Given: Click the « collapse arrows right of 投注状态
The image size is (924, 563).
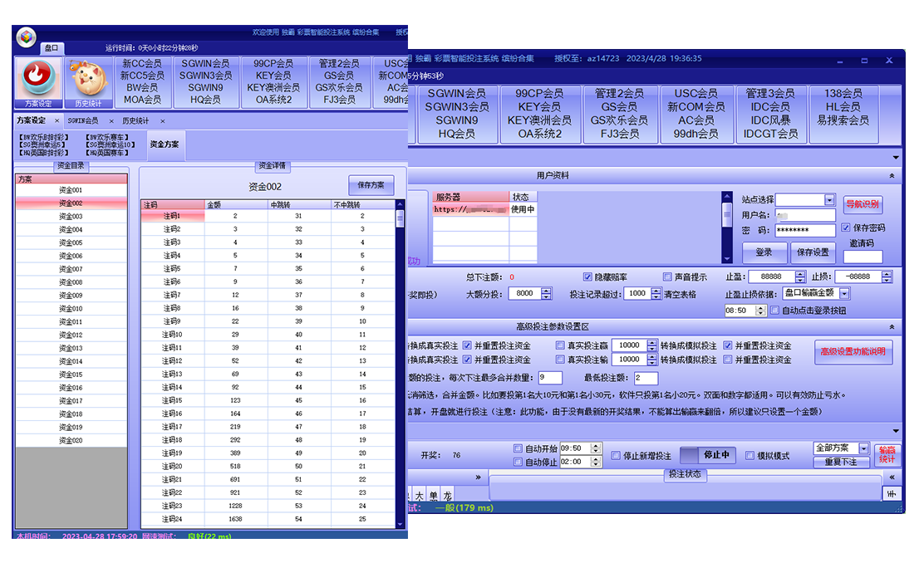Looking at the screenshot, I should tap(892, 477).
